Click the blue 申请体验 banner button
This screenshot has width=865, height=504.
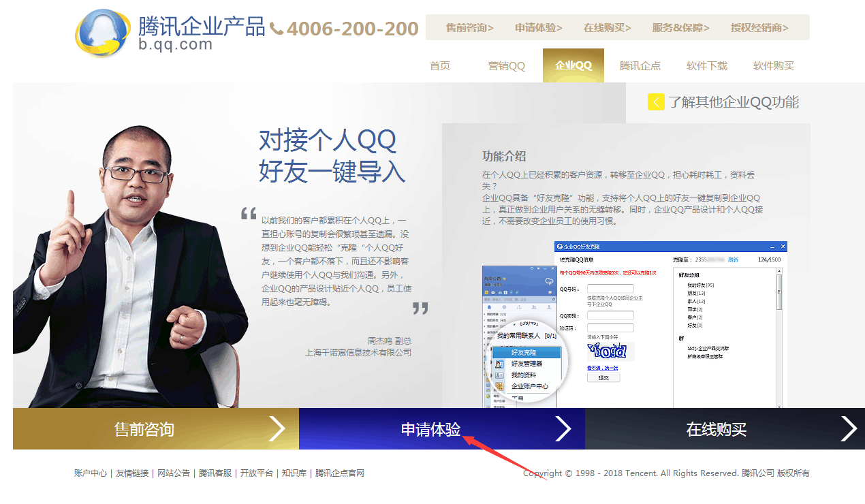(442, 429)
